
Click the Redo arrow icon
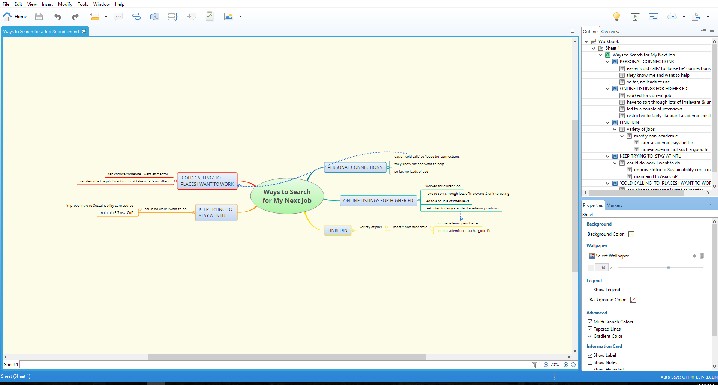75,17
